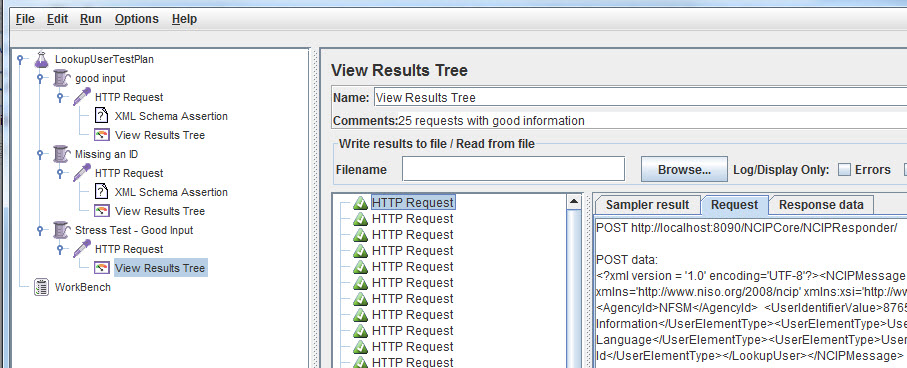Collapse the LookupUserTestPlan tree node

21,59
